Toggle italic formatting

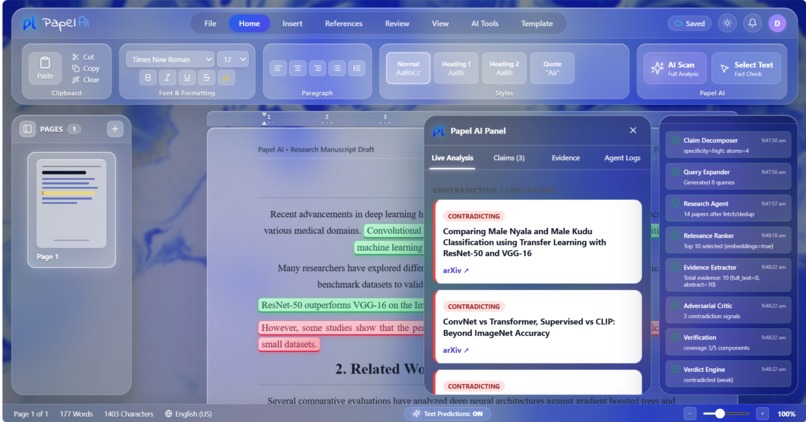168,78
